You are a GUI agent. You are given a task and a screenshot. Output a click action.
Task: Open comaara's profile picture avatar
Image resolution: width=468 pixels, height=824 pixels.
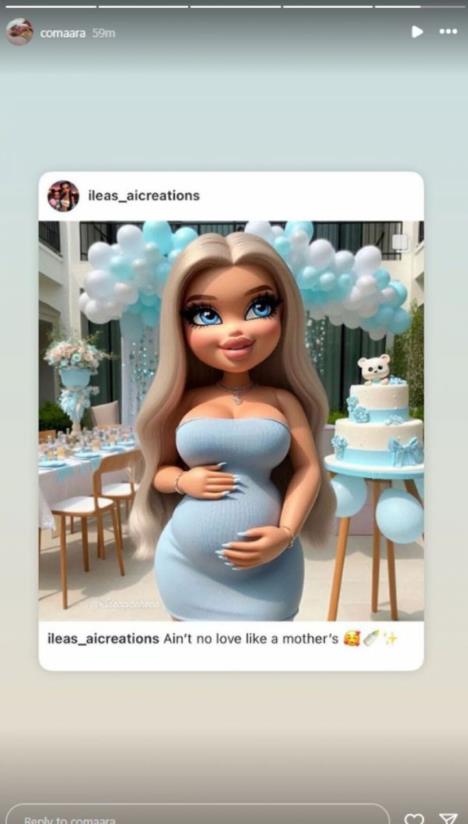click(x=19, y=32)
